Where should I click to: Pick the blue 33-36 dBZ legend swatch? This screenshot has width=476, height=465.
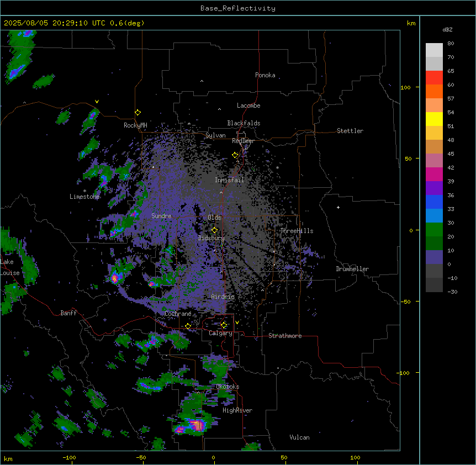tap(434, 202)
